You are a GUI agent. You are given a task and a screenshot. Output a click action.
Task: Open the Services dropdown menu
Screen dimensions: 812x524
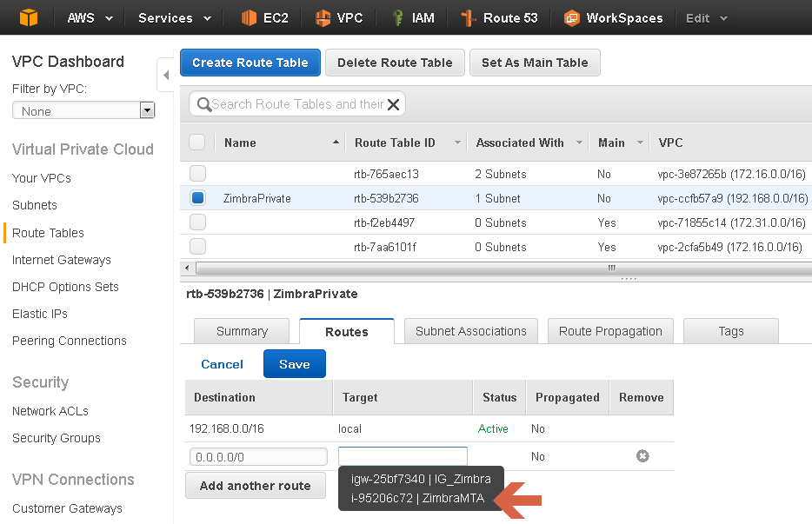tap(175, 18)
